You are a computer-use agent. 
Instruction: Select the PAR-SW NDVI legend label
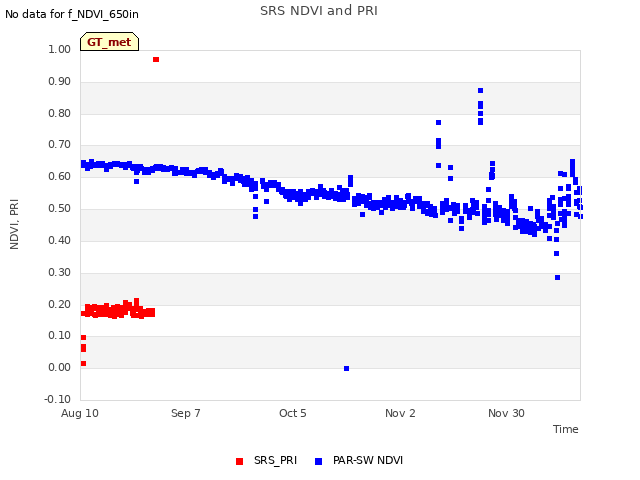click(x=368, y=460)
